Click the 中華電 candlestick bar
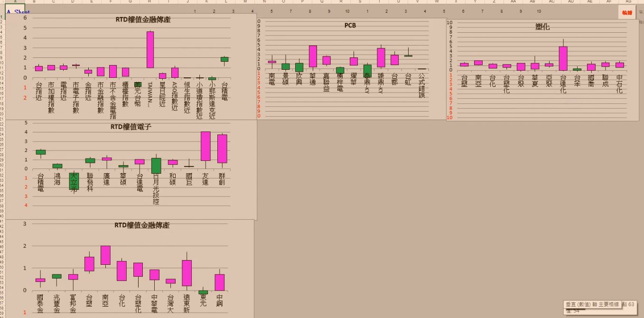 (154, 275)
